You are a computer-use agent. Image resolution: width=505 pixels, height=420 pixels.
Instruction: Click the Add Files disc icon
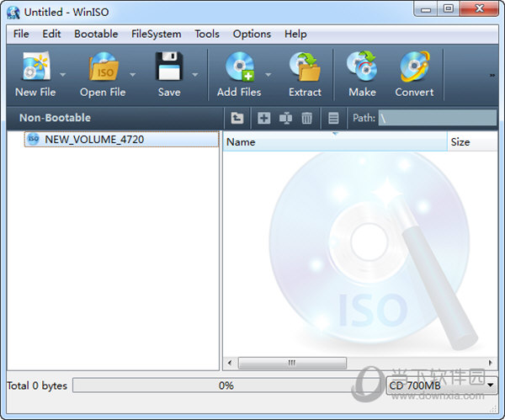pyautogui.click(x=240, y=66)
